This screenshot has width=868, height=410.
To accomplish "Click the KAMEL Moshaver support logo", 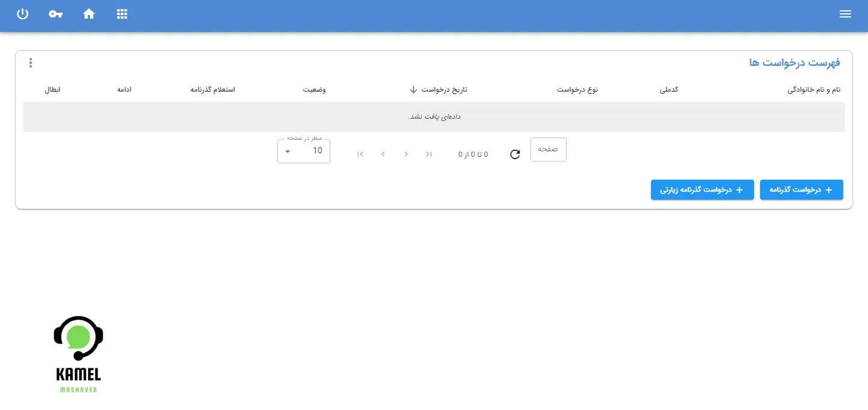I will pos(78,355).
